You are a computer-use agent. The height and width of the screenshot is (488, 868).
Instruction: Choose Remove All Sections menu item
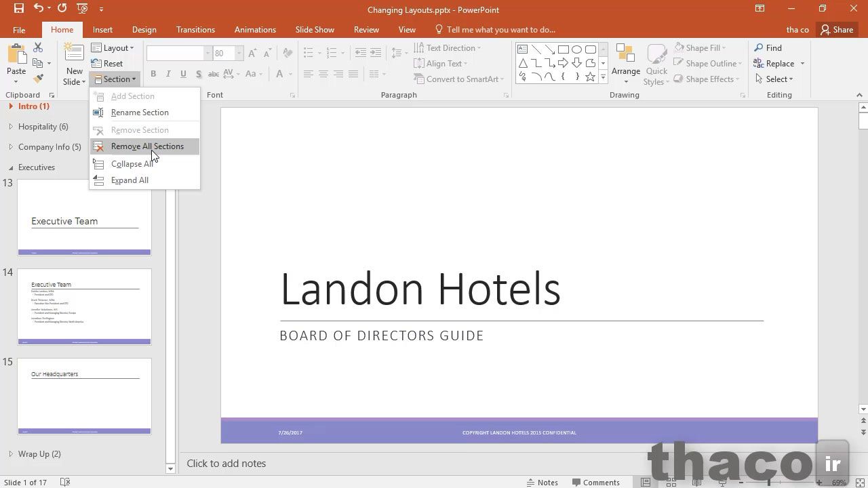click(144, 146)
